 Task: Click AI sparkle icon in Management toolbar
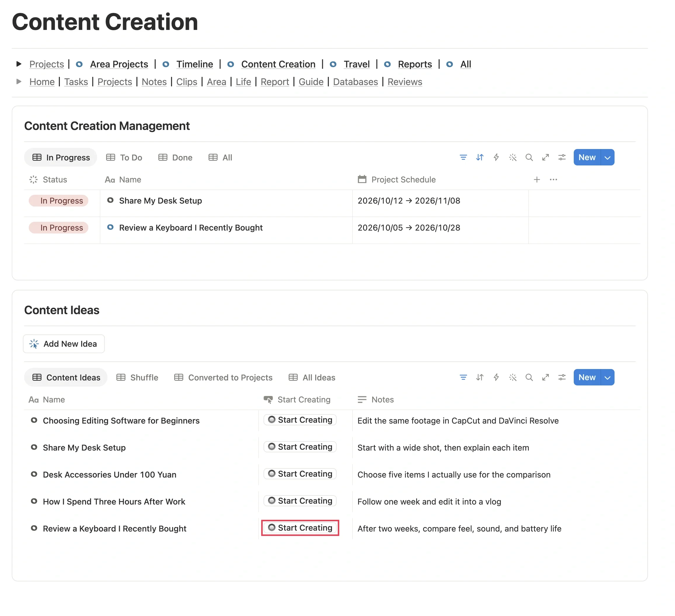click(x=513, y=157)
